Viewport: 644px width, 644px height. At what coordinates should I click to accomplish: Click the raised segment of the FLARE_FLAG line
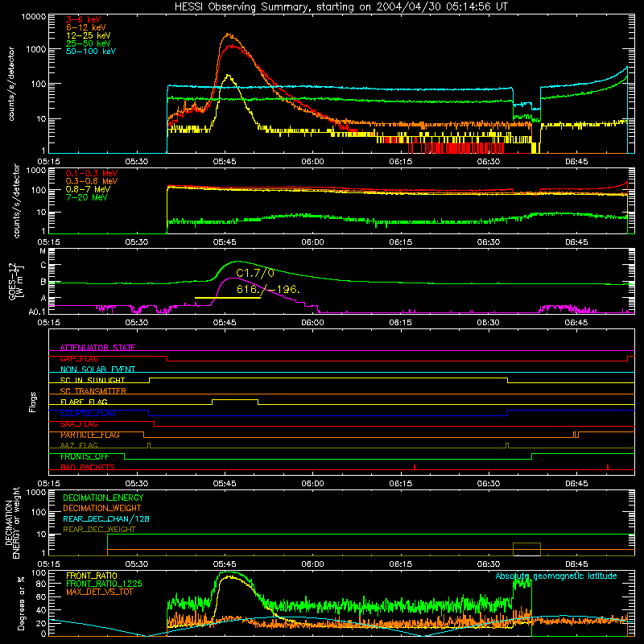pos(235,399)
